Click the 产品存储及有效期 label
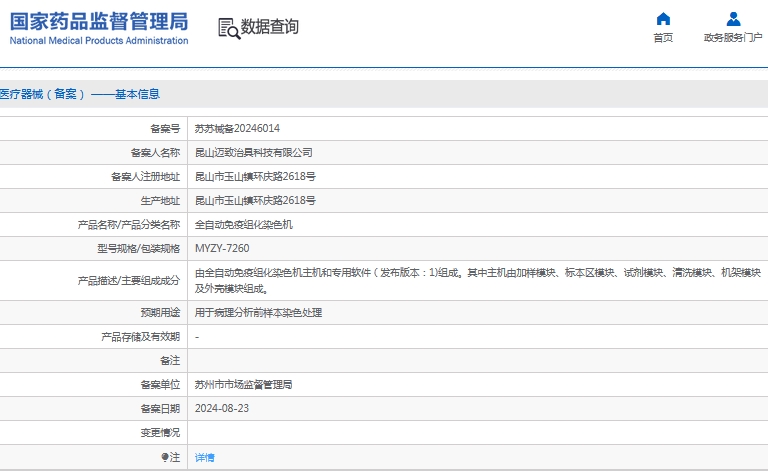768x476 pixels. 141,337
